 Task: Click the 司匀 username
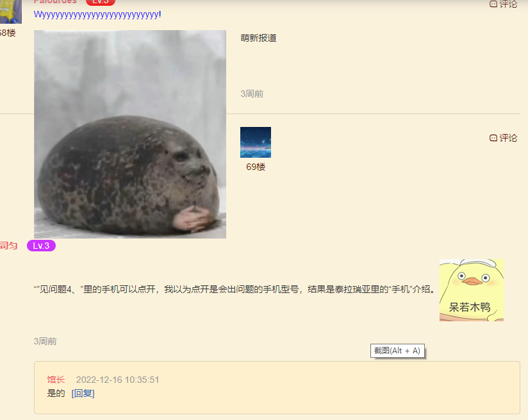click(8, 246)
